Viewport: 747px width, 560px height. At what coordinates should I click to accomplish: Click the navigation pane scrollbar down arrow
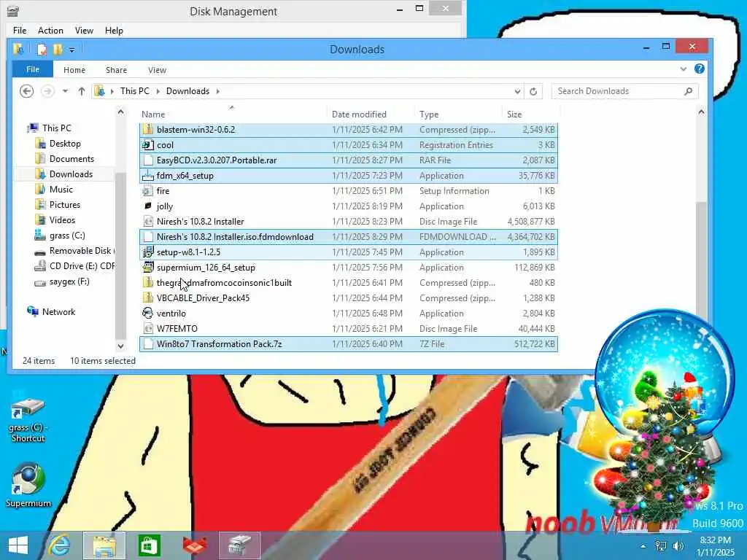coord(120,346)
